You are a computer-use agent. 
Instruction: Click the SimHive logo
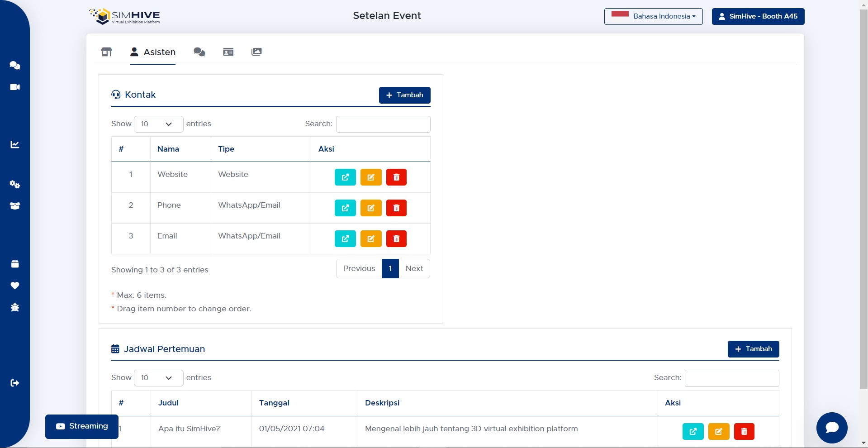[125, 16]
